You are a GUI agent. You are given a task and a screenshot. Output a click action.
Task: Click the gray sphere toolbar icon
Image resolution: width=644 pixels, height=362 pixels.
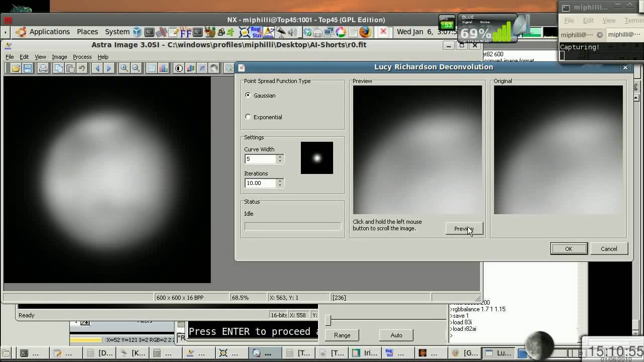pos(214,68)
